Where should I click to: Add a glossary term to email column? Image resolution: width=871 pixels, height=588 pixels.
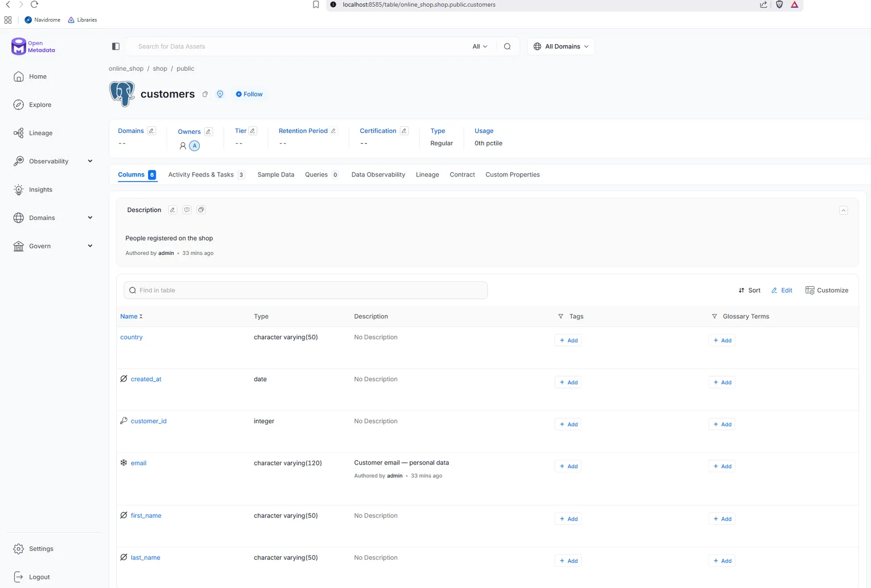pyautogui.click(x=722, y=467)
